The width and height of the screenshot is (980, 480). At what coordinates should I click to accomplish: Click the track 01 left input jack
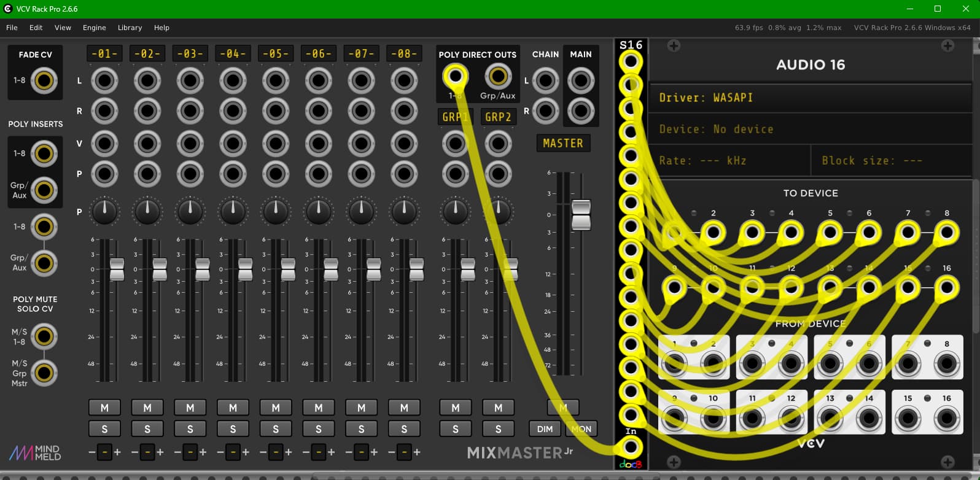105,80
